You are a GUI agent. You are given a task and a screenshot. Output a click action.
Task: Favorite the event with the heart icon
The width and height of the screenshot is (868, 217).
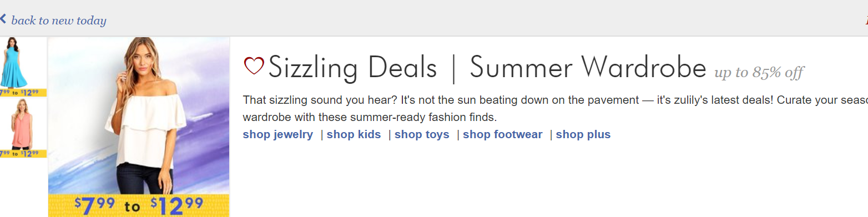[x=254, y=67]
